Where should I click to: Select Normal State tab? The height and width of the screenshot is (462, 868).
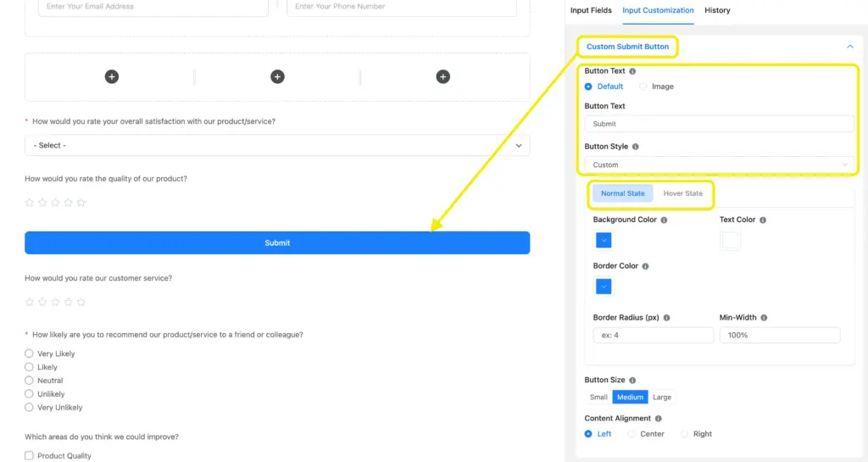coord(623,193)
